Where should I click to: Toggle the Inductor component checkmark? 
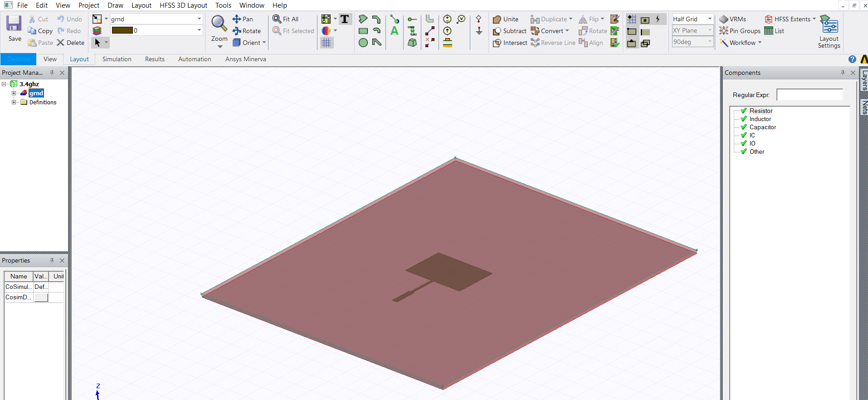click(744, 119)
